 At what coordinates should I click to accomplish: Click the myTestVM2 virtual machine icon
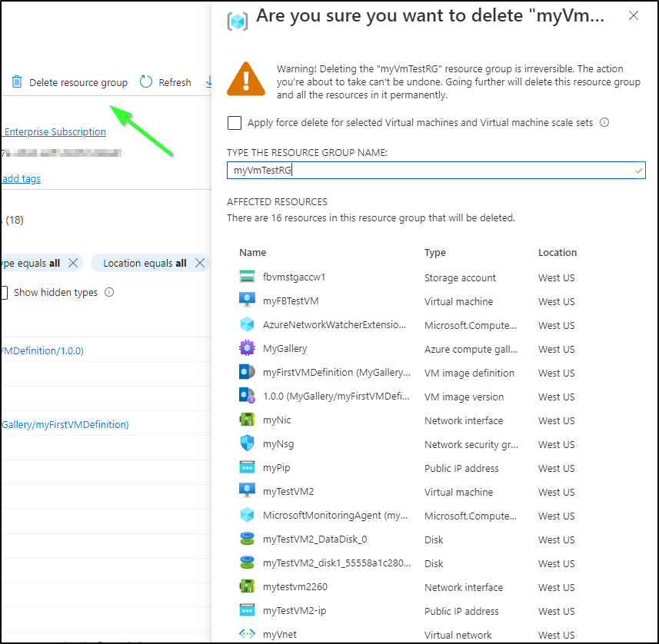pos(247,490)
